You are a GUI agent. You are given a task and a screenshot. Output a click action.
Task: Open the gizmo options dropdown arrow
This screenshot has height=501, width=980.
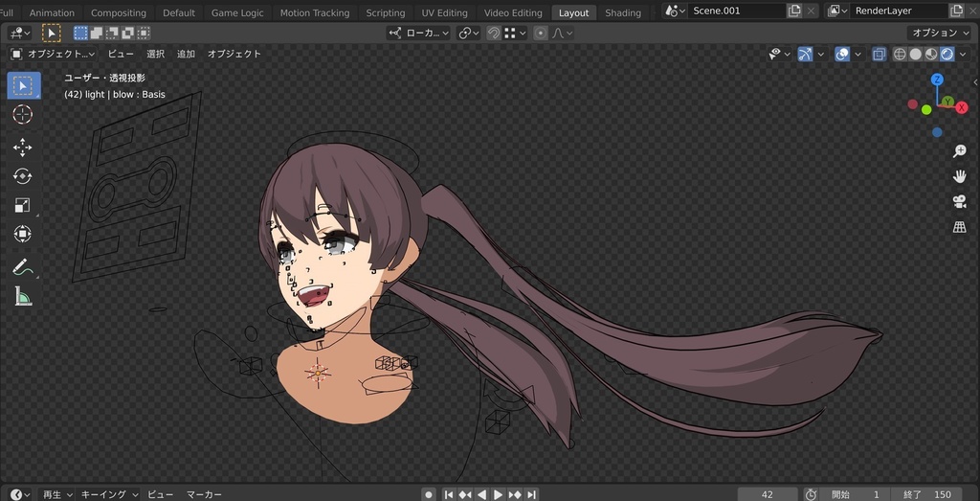[x=820, y=55]
